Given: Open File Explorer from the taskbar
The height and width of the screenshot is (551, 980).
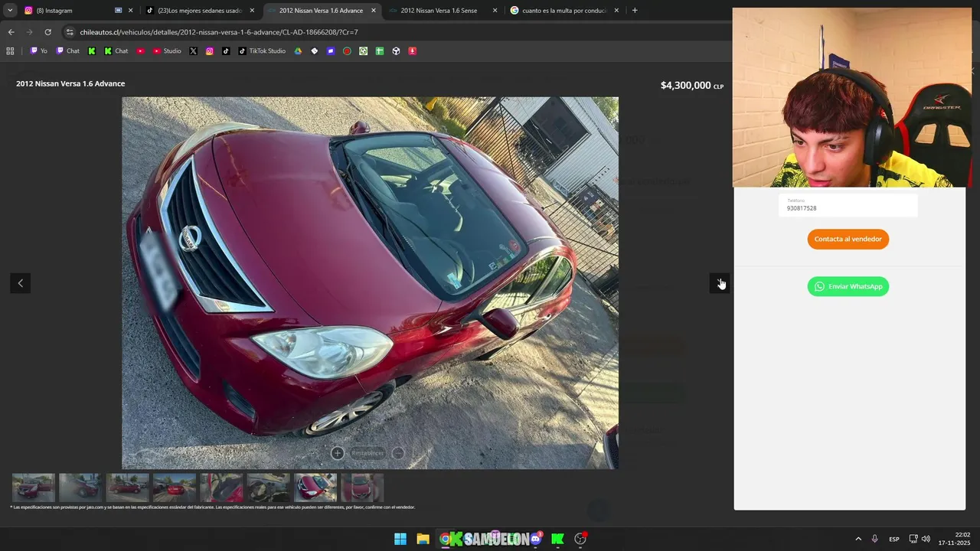Looking at the screenshot, I should [x=423, y=539].
